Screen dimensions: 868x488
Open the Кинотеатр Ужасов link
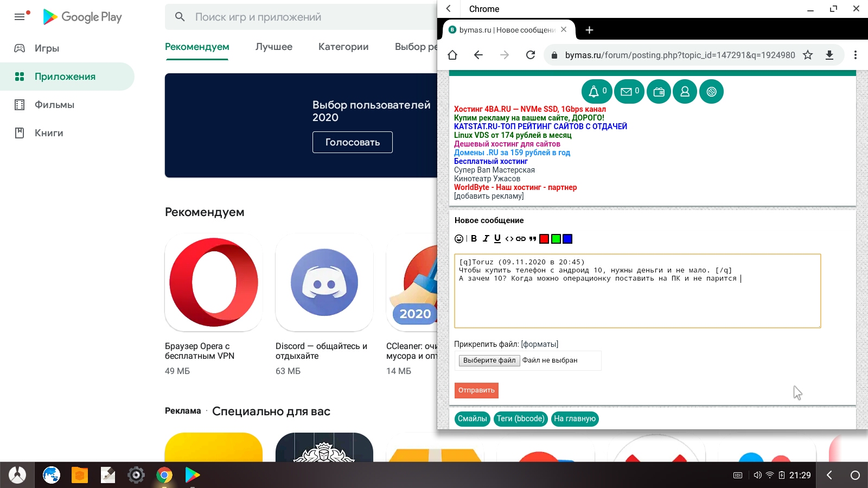(x=487, y=179)
